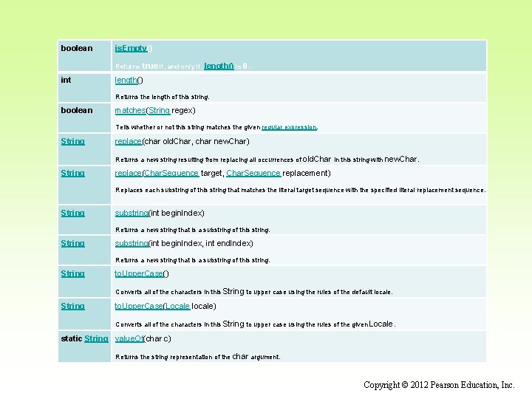Open substring(int beginIndex, int endIndex) method link
Image resolution: width=532 pixels, height=399 pixels.
point(132,244)
